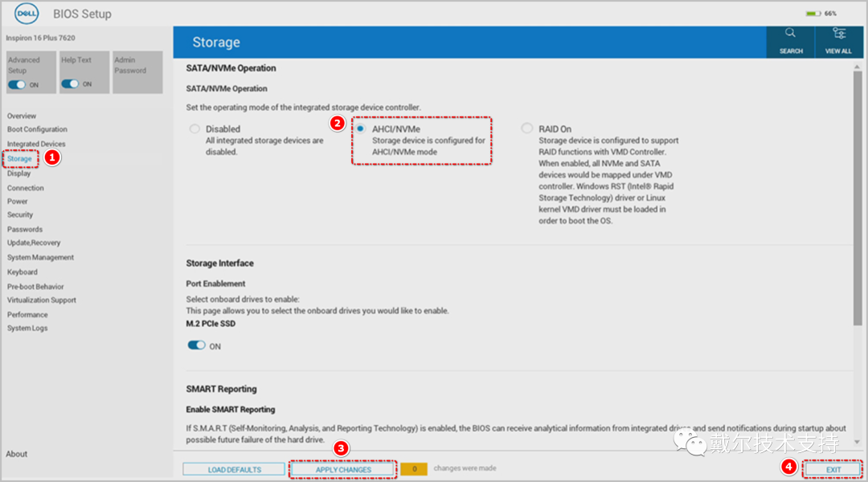Open Boot Configuration section
Viewport: 868px width, 482px height.
tap(37, 129)
